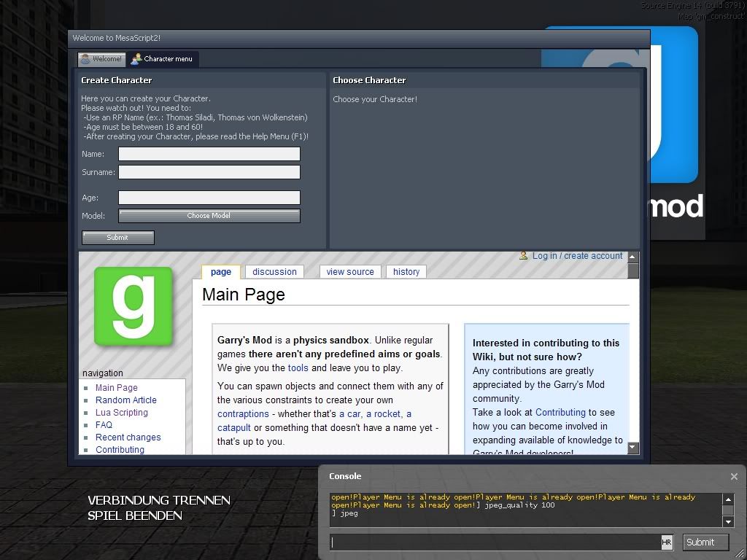Click the console output scroll up arrow
Screen dimensions: 747x560
click(728, 499)
